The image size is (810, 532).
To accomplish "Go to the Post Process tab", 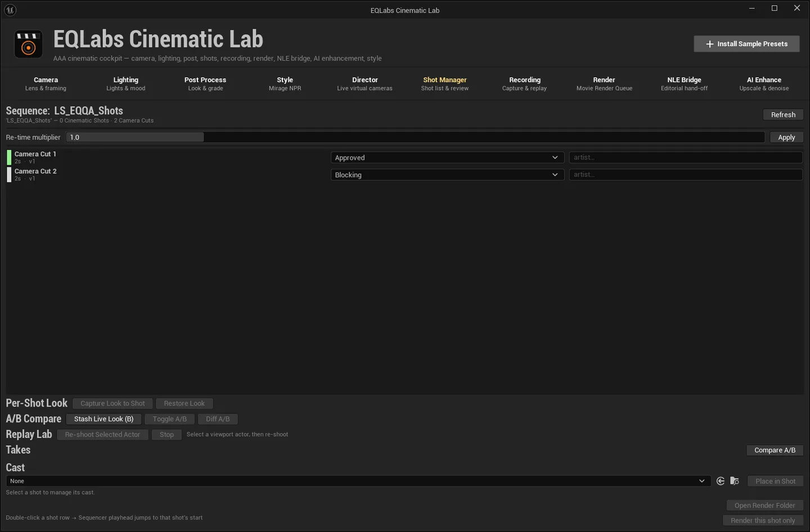I will point(205,84).
